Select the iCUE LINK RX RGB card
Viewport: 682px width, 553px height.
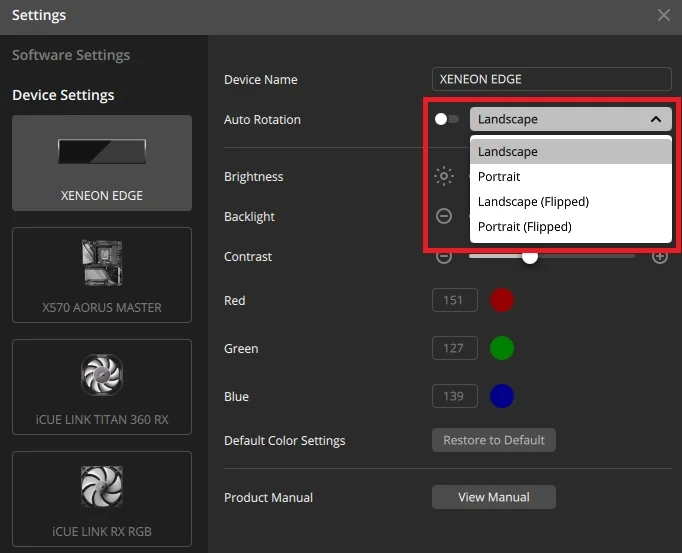click(x=102, y=499)
